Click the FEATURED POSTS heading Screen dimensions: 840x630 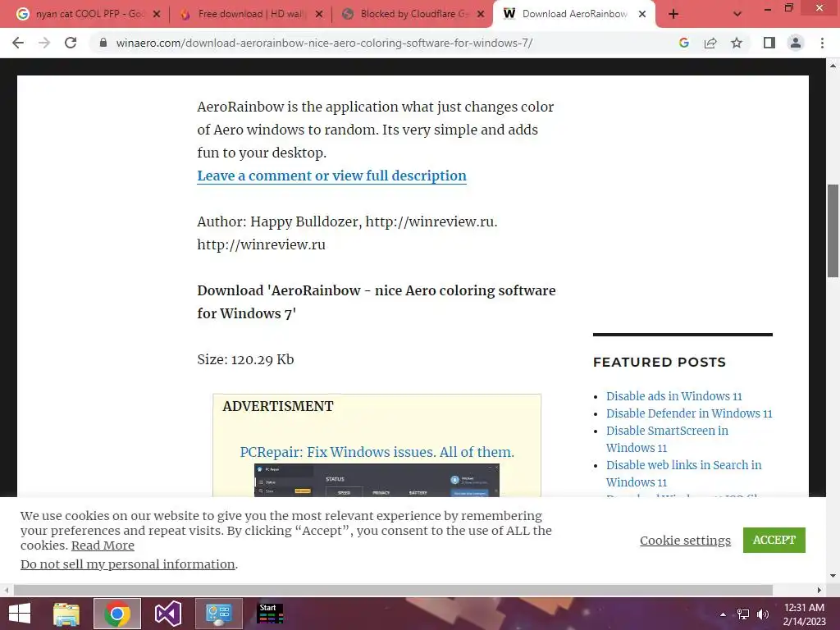pos(660,362)
